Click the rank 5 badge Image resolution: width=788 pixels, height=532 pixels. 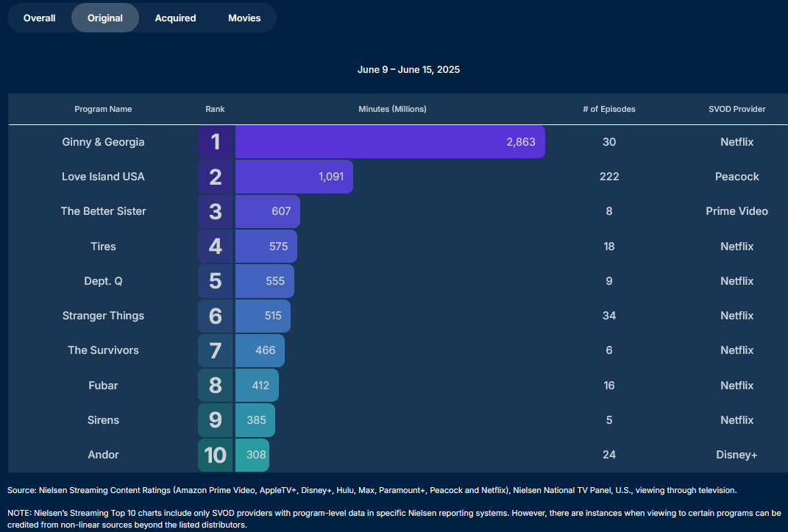coord(216,281)
